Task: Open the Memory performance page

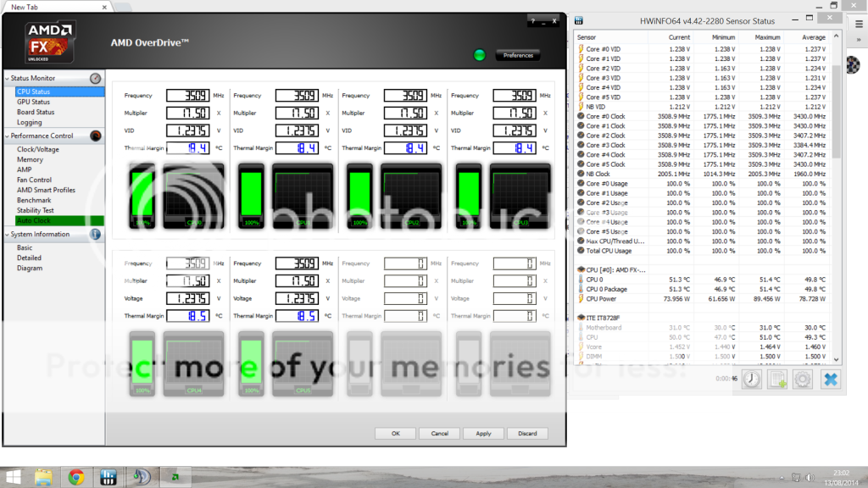Action: tap(30, 159)
